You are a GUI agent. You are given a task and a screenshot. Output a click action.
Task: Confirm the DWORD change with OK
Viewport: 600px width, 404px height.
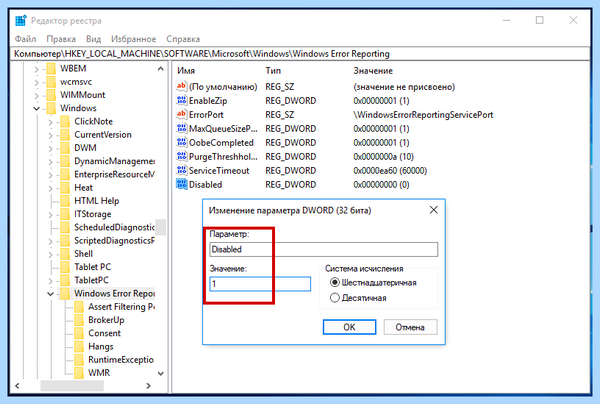(x=349, y=327)
